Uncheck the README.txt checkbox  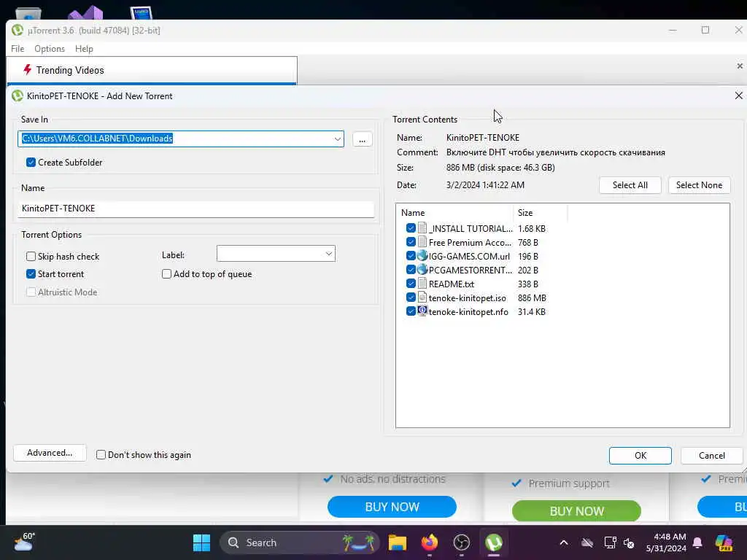pos(411,284)
